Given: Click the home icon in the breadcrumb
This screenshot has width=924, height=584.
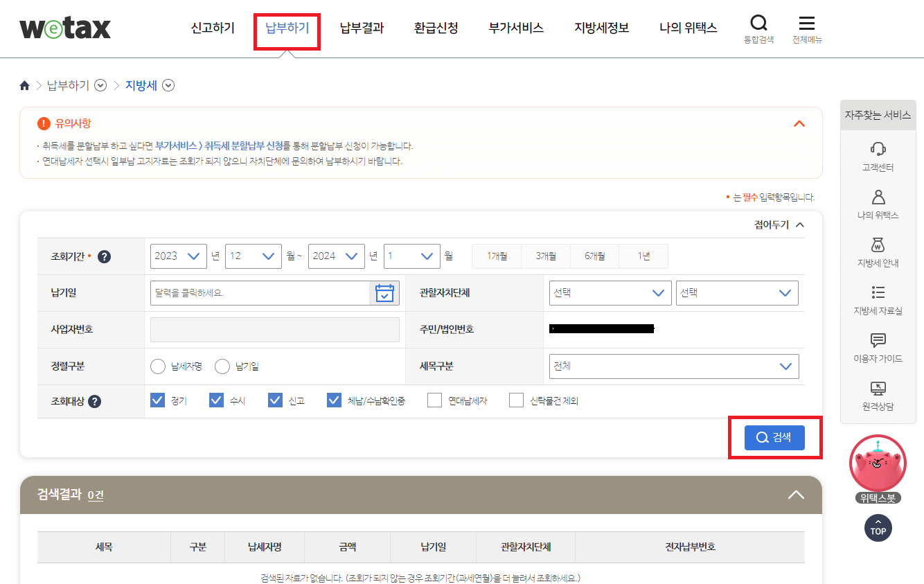Looking at the screenshot, I should (24, 85).
